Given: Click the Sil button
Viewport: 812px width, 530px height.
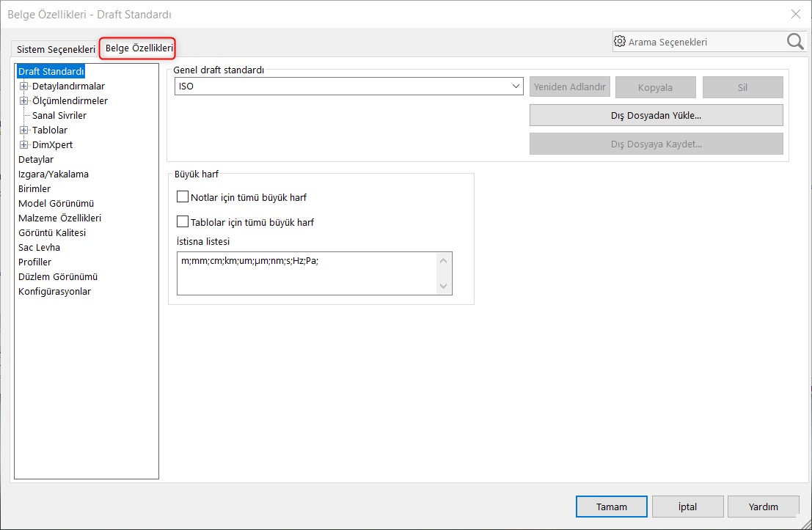Looking at the screenshot, I should (x=742, y=87).
